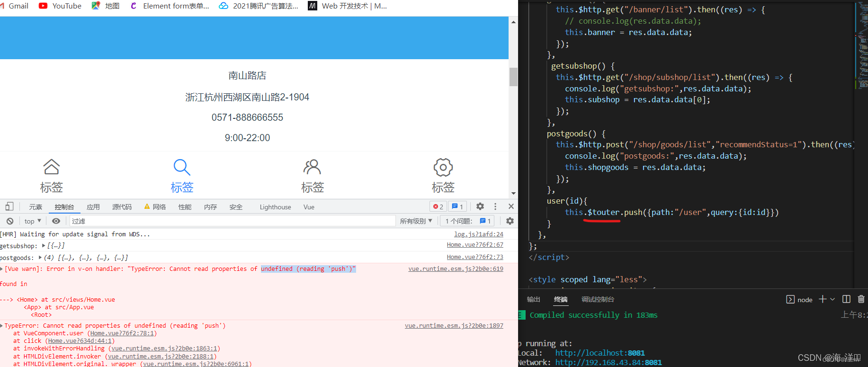Open the Web 开发技术 MDN bookmark

pyautogui.click(x=348, y=6)
